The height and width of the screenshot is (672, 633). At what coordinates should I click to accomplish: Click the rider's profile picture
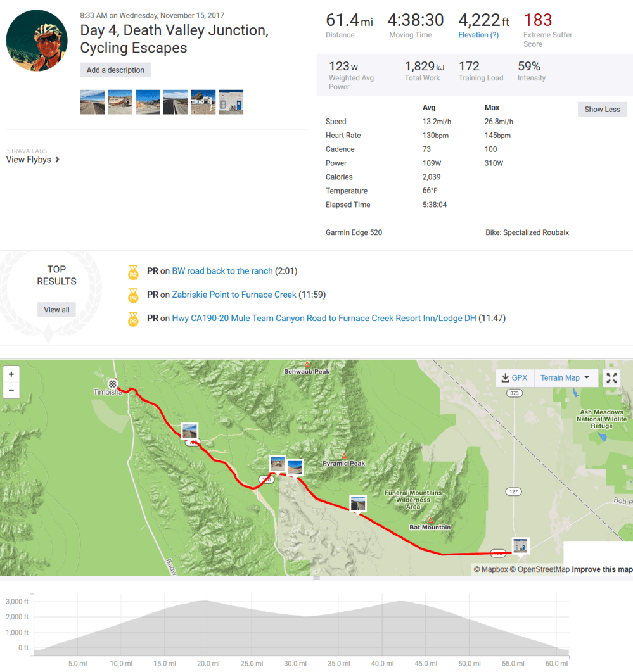click(36, 40)
